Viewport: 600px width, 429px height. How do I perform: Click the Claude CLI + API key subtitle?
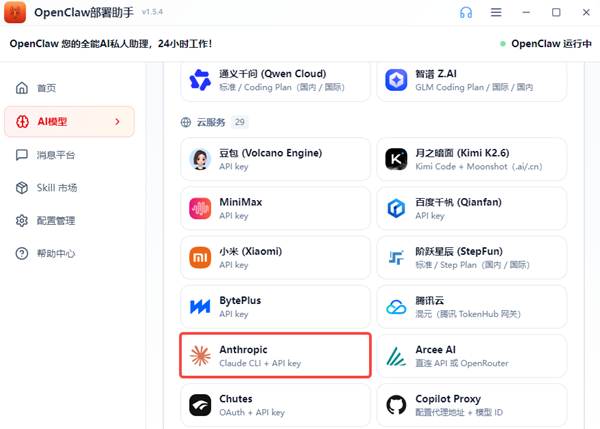(x=260, y=363)
